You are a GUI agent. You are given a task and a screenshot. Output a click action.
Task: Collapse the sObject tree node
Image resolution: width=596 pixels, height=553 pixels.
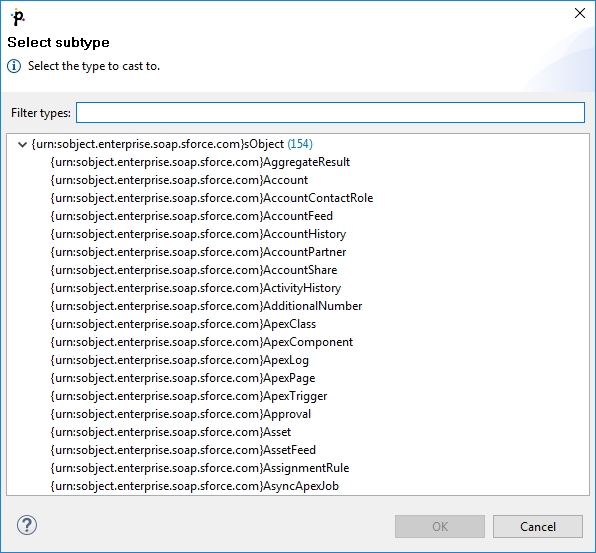point(22,144)
